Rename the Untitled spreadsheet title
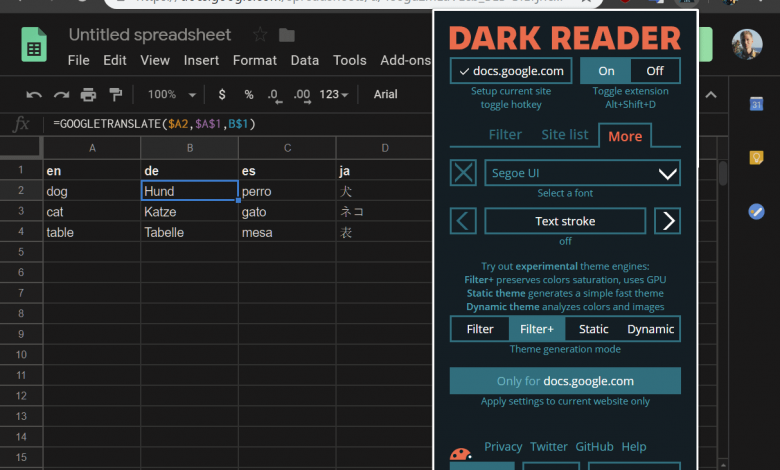The width and height of the screenshot is (780, 470). tap(150, 35)
